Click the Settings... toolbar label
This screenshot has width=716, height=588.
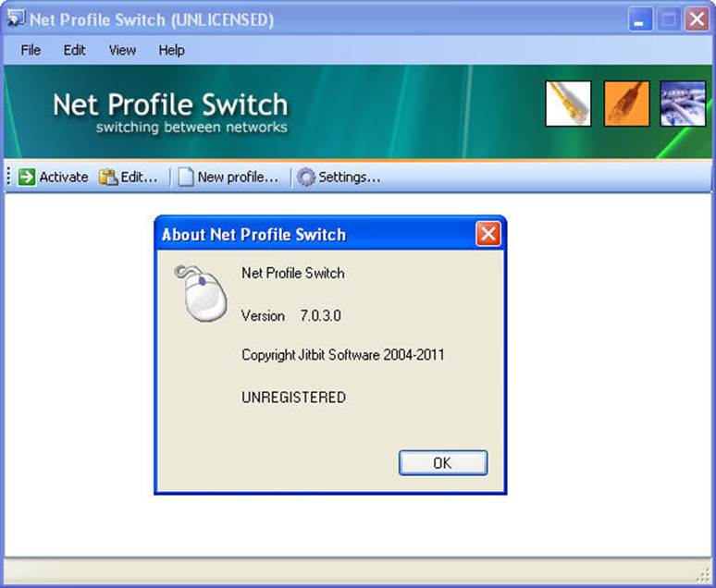coord(350,178)
